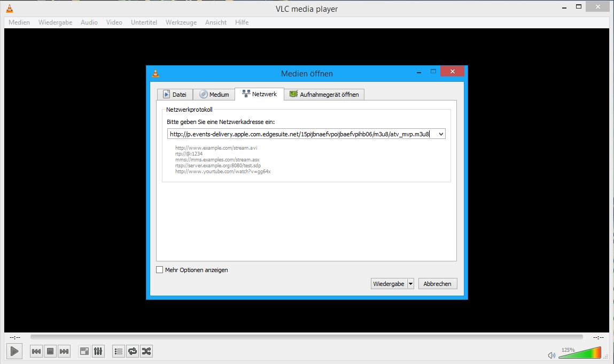This screenshot has width=614, height=364.
Task: Maximize the VLC media player window
Action: (x=579, y=6)
